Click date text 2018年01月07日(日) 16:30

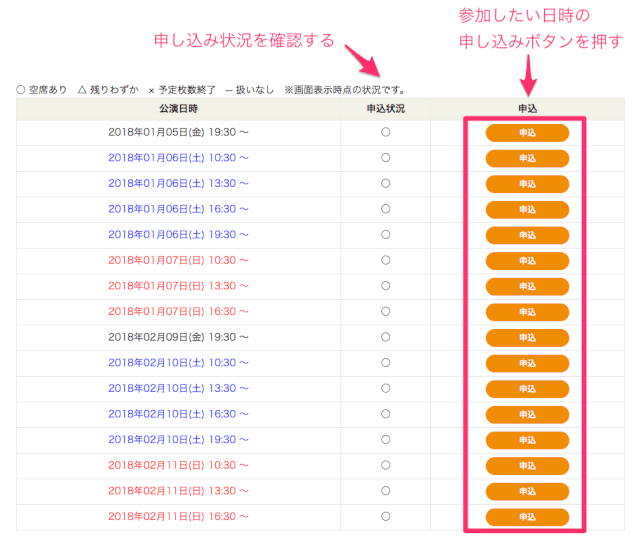178,311
